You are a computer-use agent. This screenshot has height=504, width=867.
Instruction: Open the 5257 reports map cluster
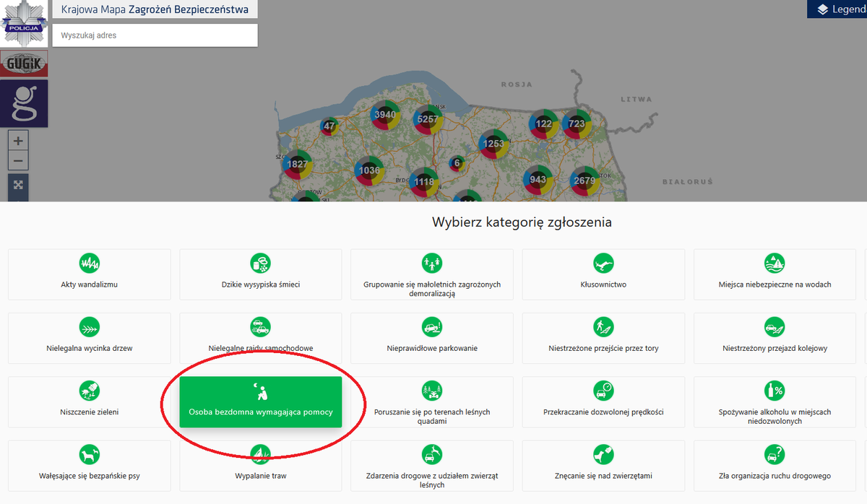click(428, 119)
